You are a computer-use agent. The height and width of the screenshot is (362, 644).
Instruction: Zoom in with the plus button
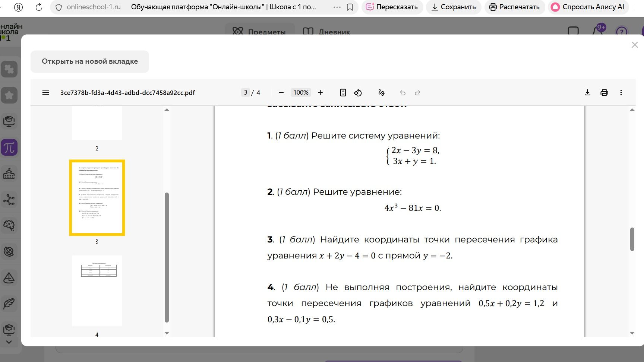click(x=320, y=93)
